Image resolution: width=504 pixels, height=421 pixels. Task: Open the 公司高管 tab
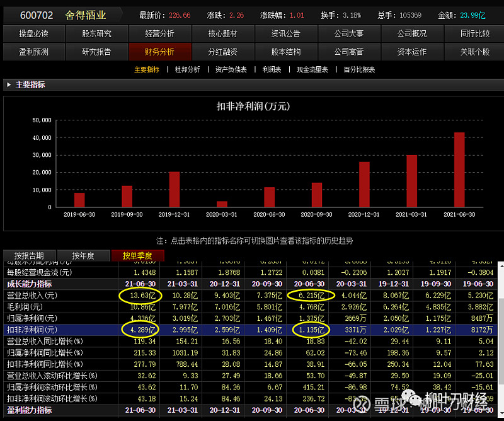(349, 52)
